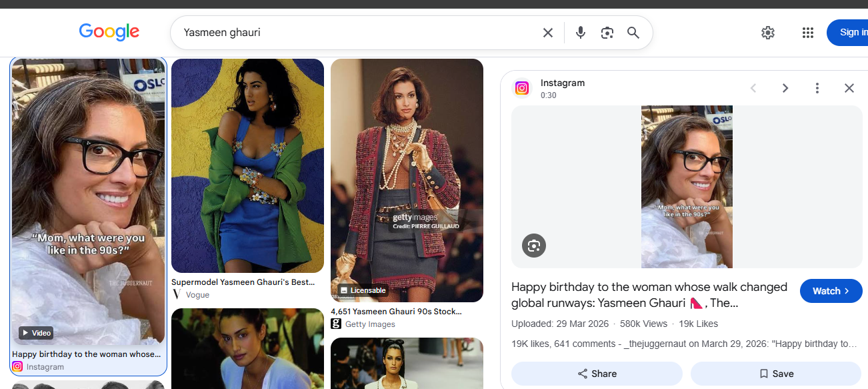Click the large preview image in side panel
The width and height of the screenshot is (868, 389).
click(x=687, y=187)
